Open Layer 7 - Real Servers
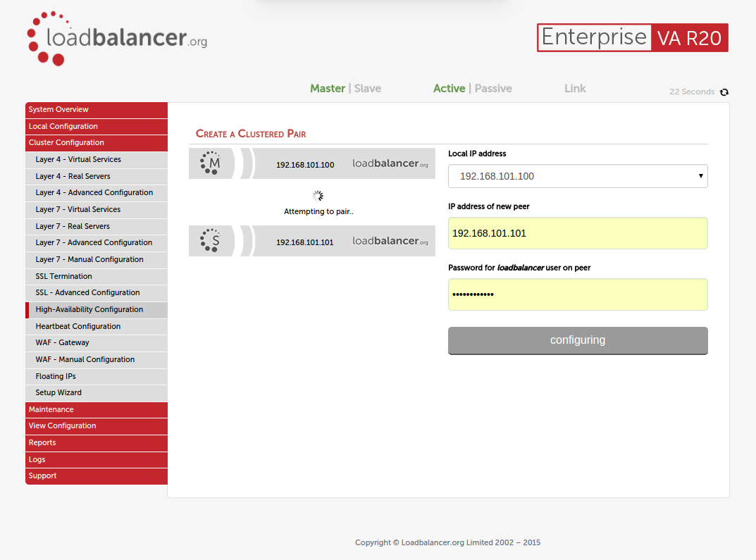 click(97, 227)
